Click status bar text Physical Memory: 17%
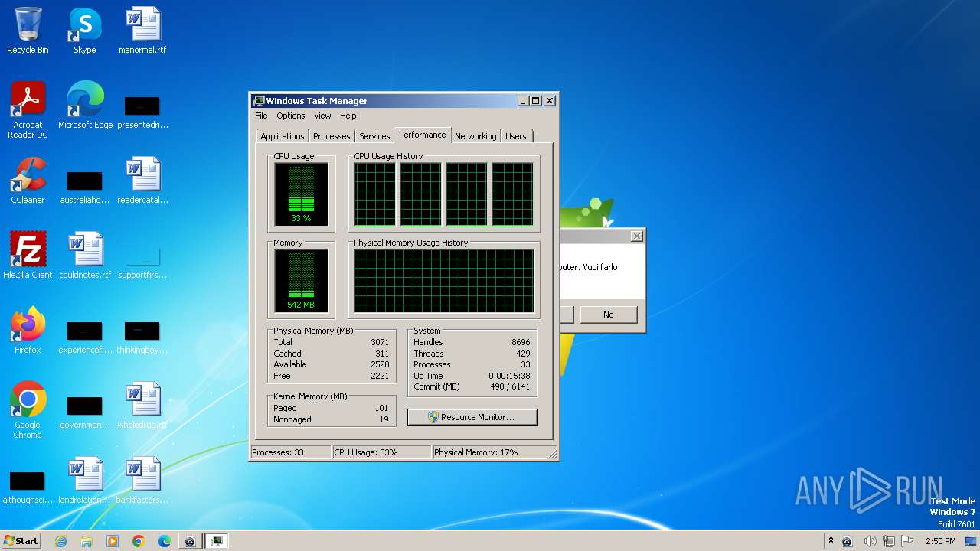This screenshot has width=980, height=551. coord(476,452)
